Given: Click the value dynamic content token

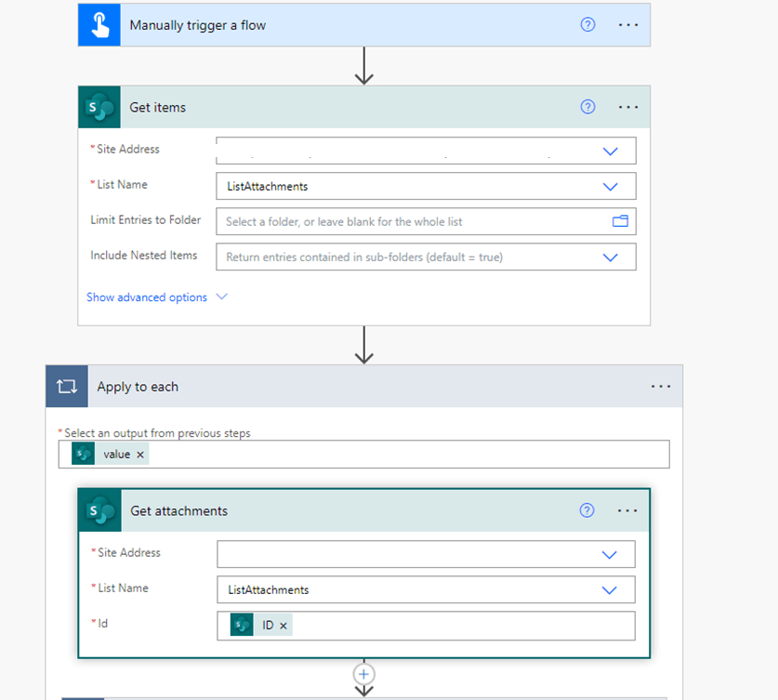Looking at the screenshot, I should 111,454.
